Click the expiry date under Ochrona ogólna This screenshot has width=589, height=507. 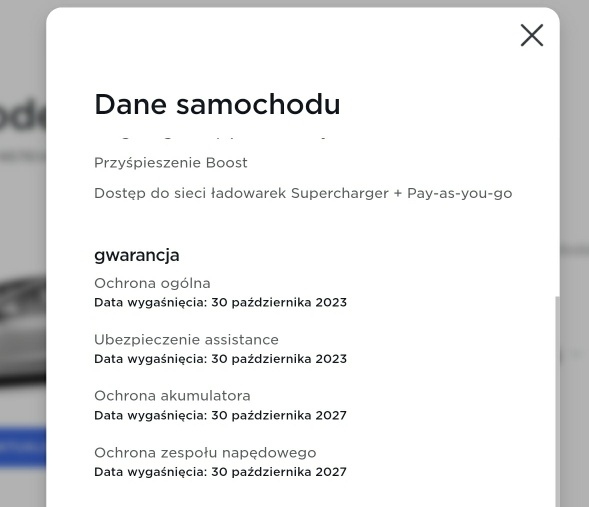[x=220, y=302]
